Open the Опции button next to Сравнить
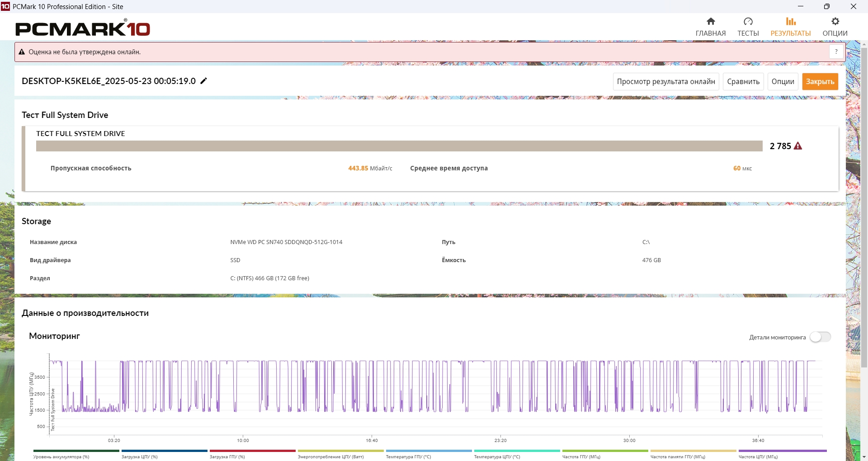The width and height of the screenshot is (868, 461). (x=783, y=82)
